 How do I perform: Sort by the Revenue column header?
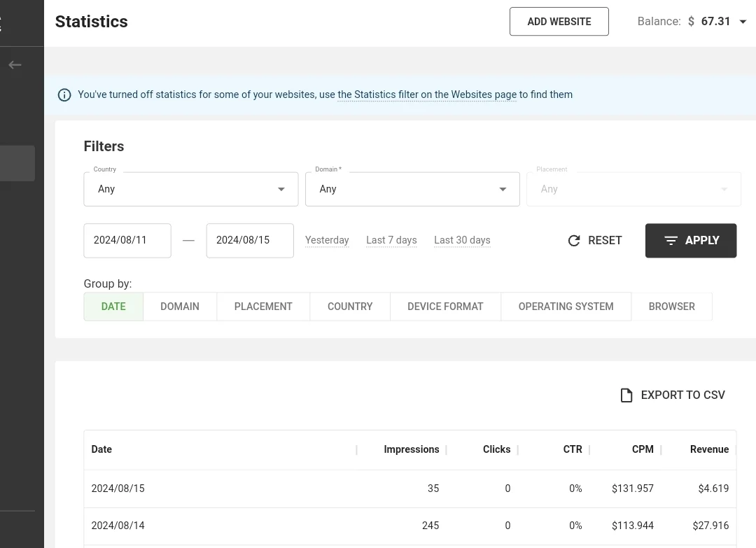point(709,449)
